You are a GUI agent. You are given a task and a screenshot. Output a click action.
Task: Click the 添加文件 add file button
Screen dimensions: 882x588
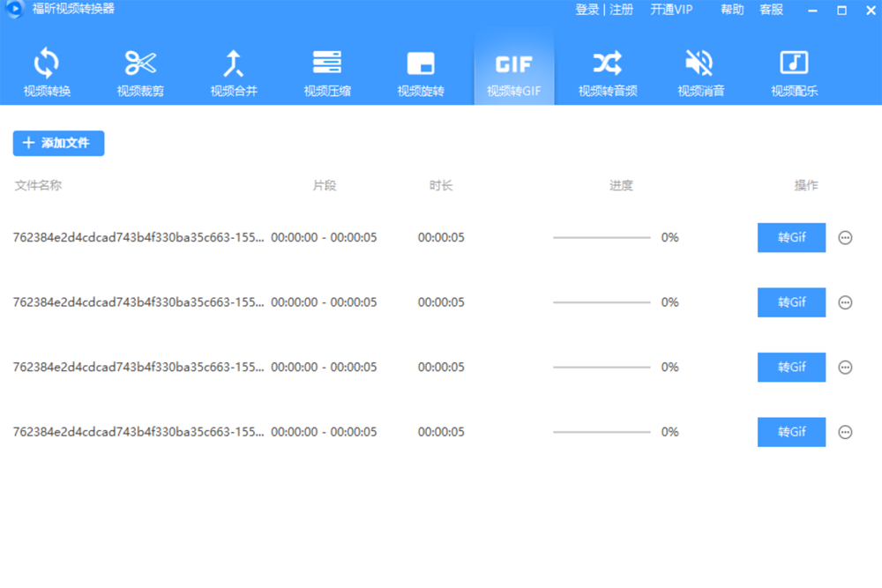pos(58,143)
